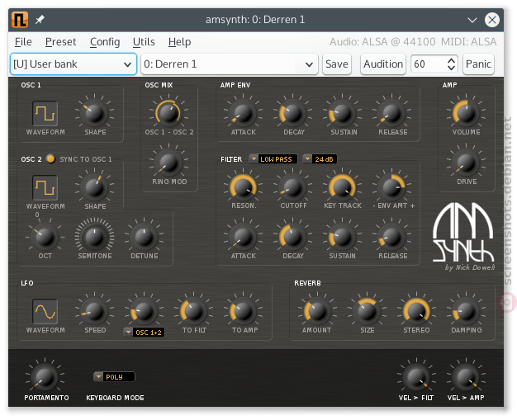Click the Vel > Amp knob
The width and height of the screenshot is (517, 420).
(467, 378)
